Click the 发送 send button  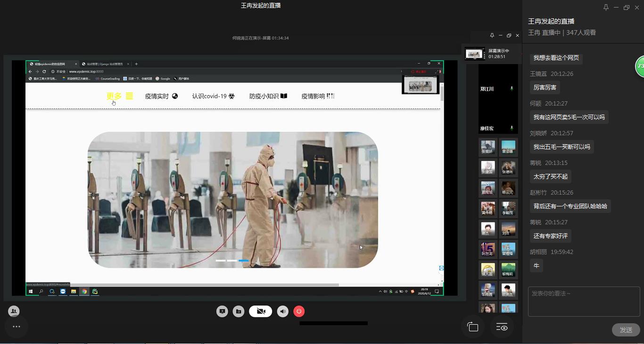(626, 330)
